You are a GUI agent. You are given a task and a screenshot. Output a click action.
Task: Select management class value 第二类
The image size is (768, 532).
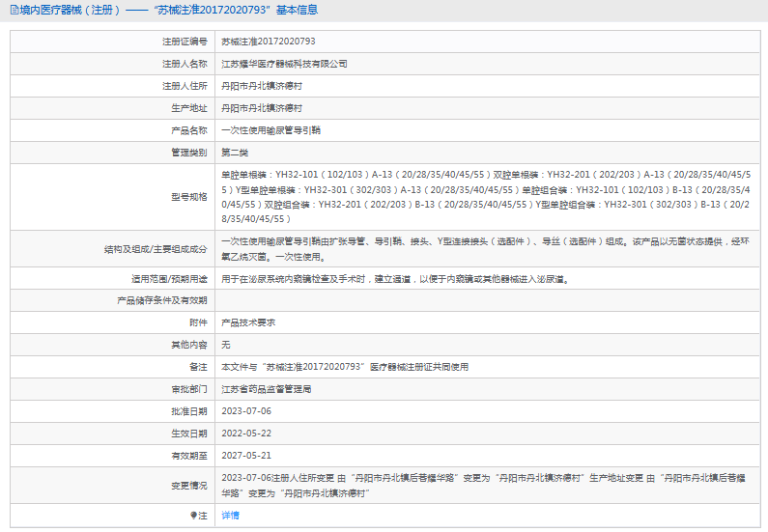pos(235,153)
